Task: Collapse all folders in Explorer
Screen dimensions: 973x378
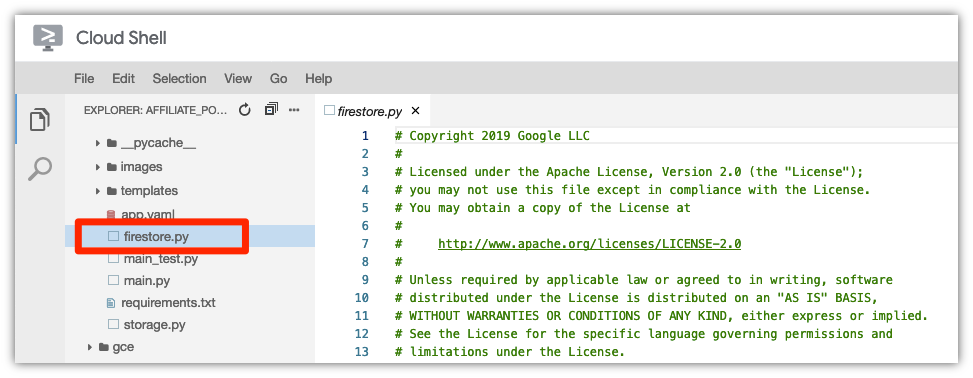Action: pyautogui.click(x=271, y=110)
